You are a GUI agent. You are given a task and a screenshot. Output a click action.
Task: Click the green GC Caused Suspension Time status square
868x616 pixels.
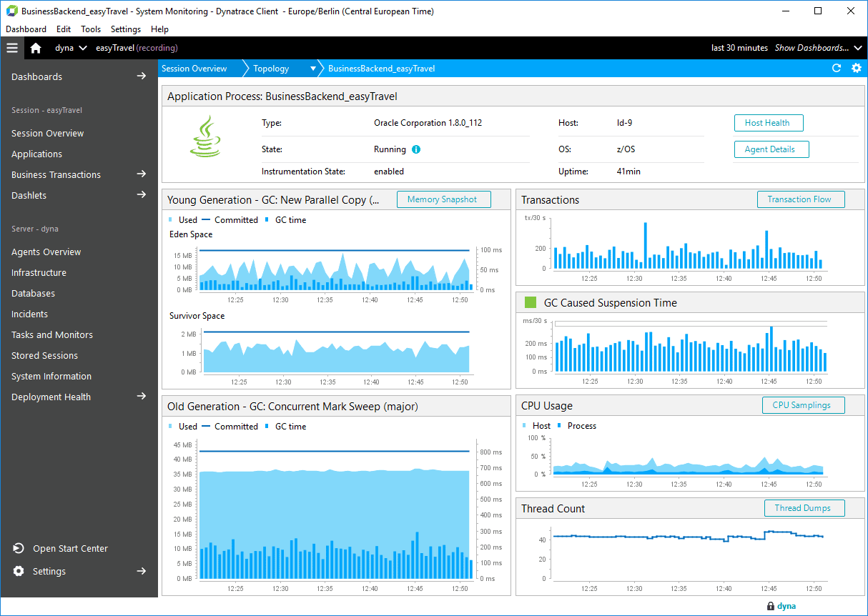[x=530, y=302]
